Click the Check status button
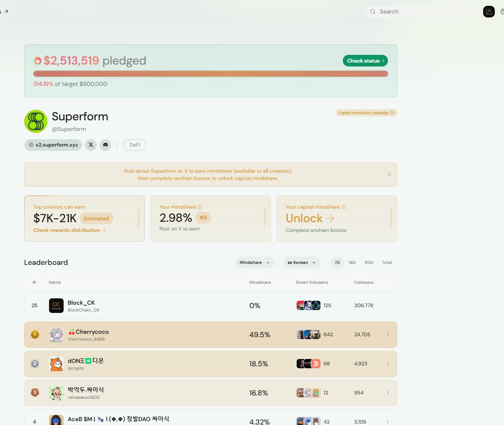Image resolution: width=504 pixels, height=425 pixels. click(x=365, y=61)
